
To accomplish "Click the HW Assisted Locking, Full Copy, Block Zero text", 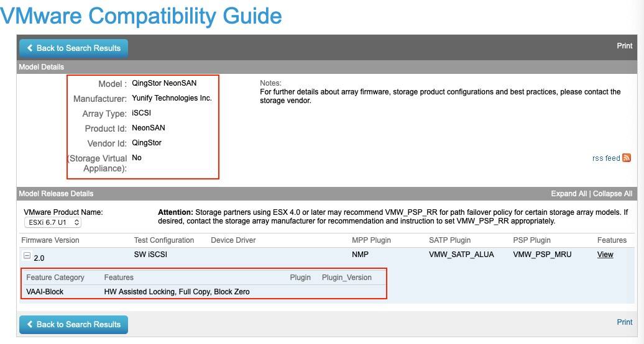I will coord(177,292).
